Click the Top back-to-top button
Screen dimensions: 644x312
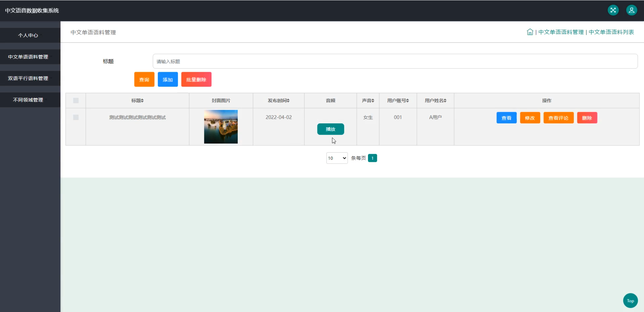point(630,301)
